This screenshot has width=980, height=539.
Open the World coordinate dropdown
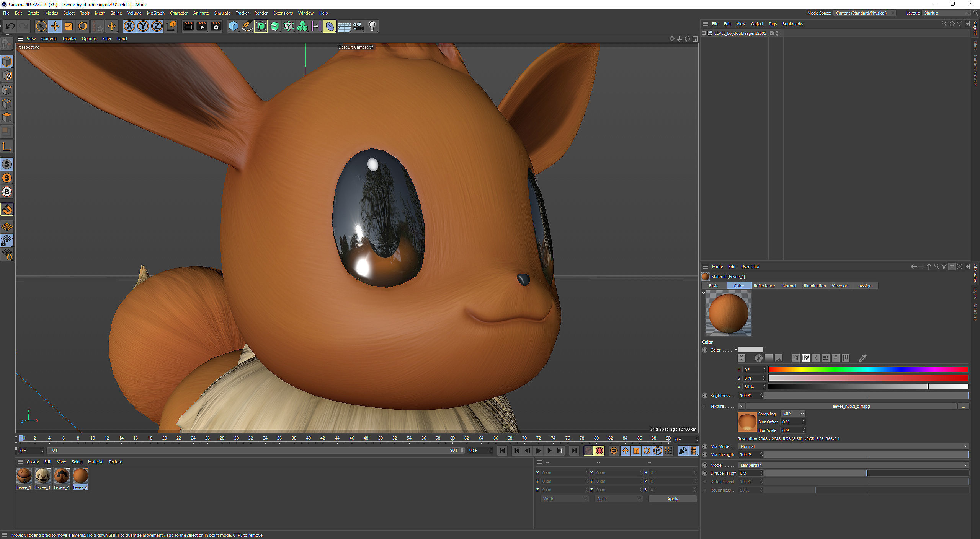(564, 499)
